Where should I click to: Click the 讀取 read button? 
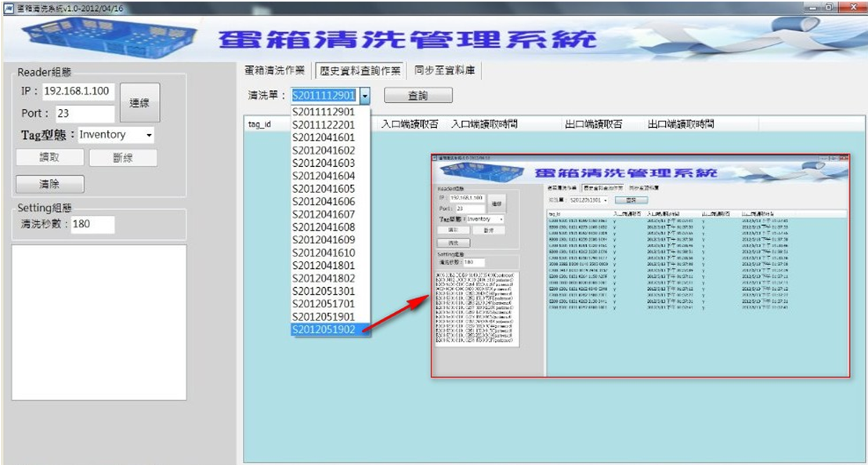(x=49, y=158)
